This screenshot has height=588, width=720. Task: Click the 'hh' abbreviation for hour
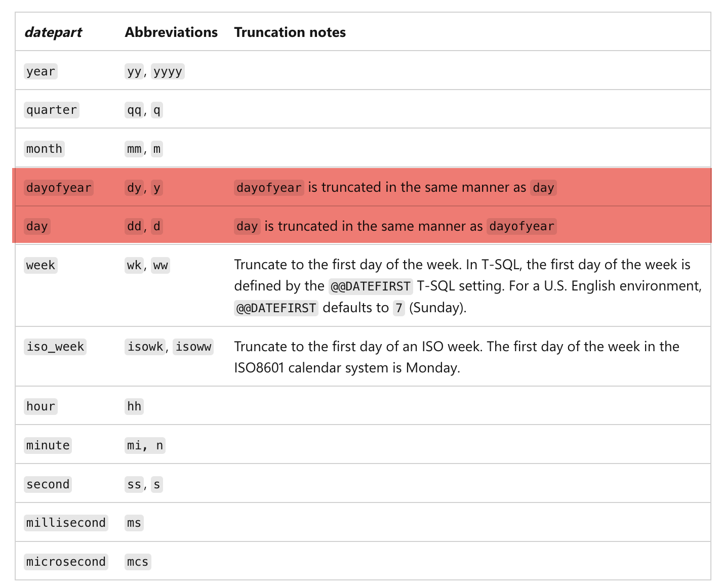[134, 406]
